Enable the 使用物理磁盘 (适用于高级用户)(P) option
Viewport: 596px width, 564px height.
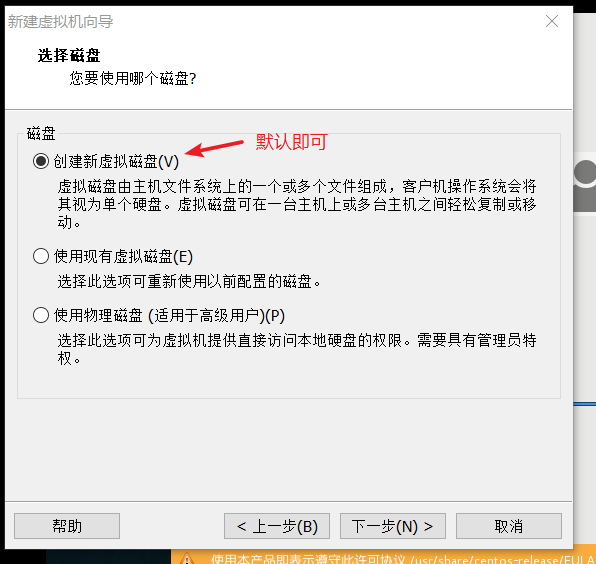(41, 315)
